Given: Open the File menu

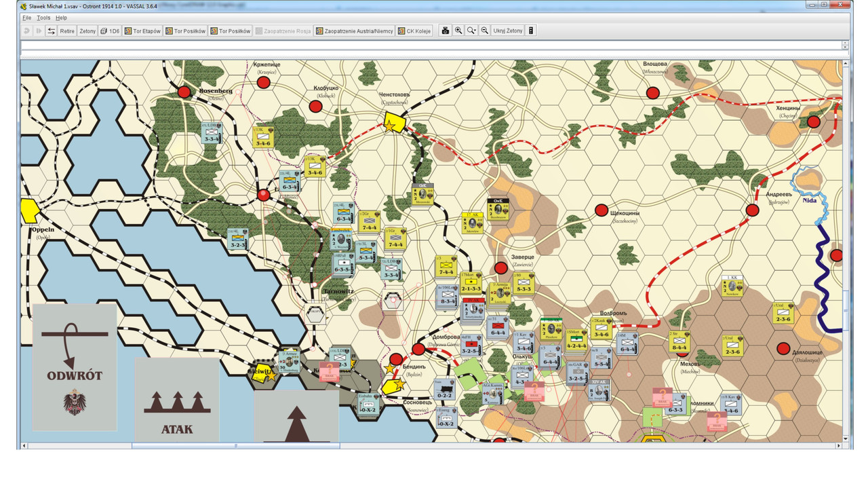Looking at the screenshot, I should (x=26, y=18).
